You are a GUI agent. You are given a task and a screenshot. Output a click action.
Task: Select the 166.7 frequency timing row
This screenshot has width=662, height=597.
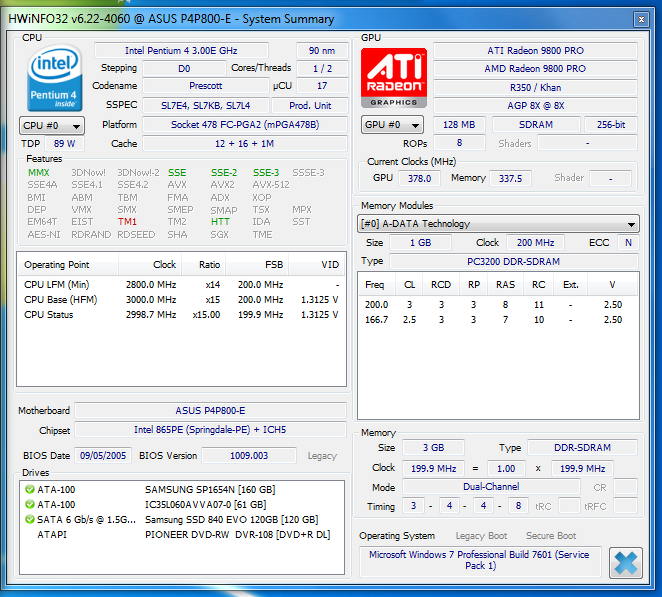[498, 320]
